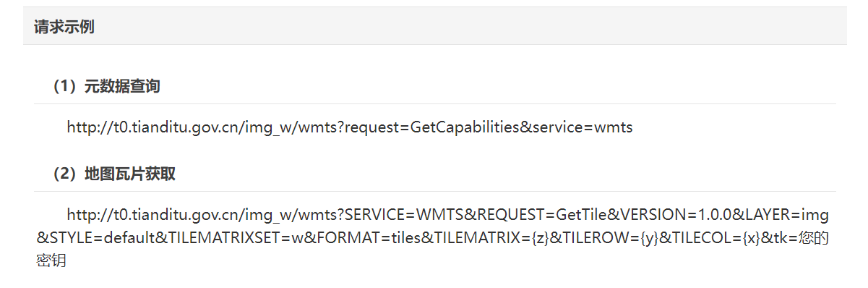Open the GetCapabilities metadata request URL
868x288 pixels.
point(350,127)
